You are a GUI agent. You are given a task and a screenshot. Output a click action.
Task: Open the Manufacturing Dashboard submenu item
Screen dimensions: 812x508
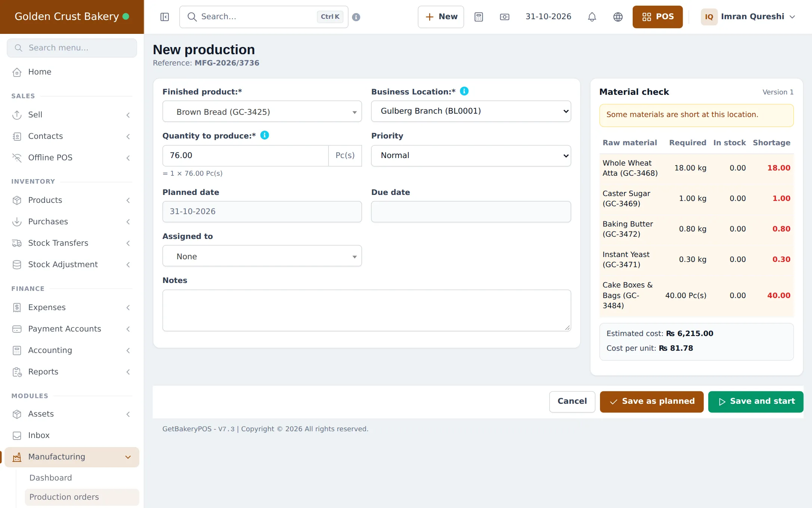coord(82,478)
